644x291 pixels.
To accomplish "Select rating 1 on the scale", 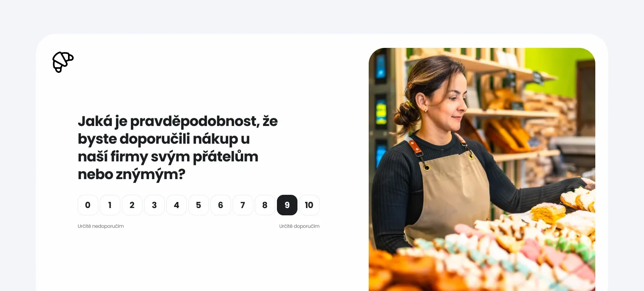I will coord(110,205).
